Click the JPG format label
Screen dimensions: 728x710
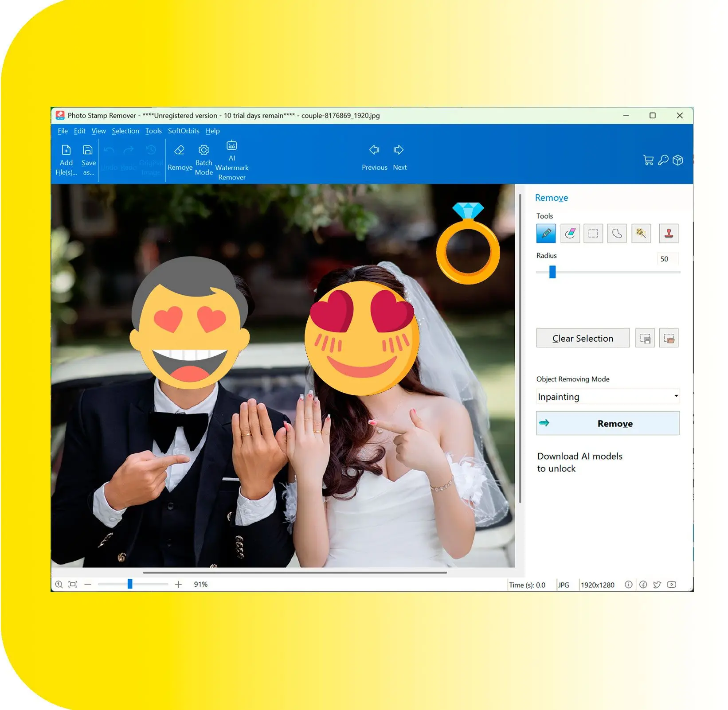point(564,585)
